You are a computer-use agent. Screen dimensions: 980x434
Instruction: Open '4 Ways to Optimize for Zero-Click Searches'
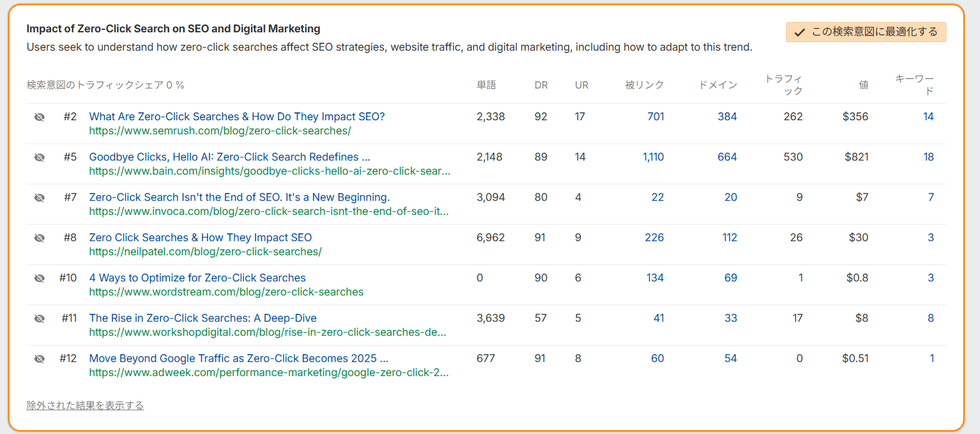coord(197,278)
